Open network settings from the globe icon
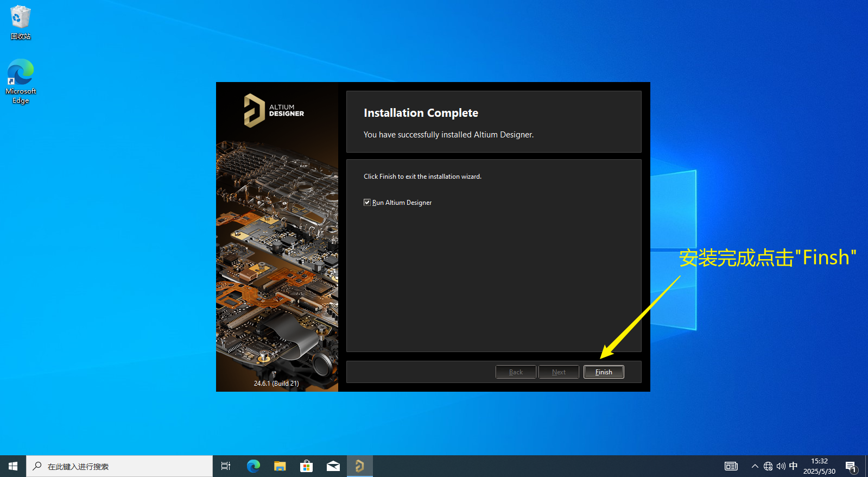This screenshot has width=868, height=477. [x=768, y=466]
